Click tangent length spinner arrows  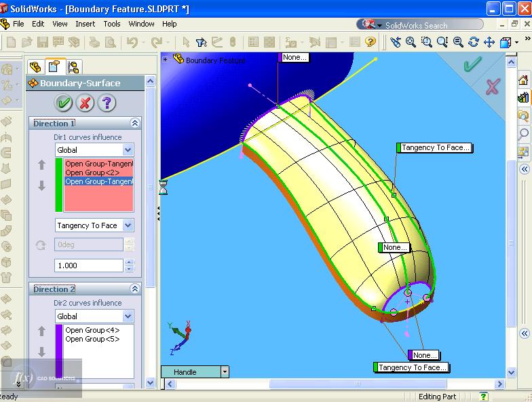[x=129, y=266]
